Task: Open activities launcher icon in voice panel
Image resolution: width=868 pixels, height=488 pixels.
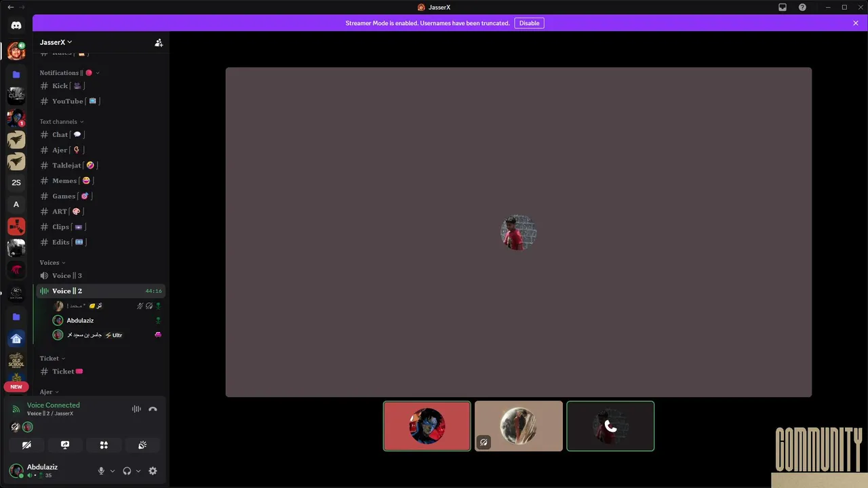Action: tap(104, 445)
